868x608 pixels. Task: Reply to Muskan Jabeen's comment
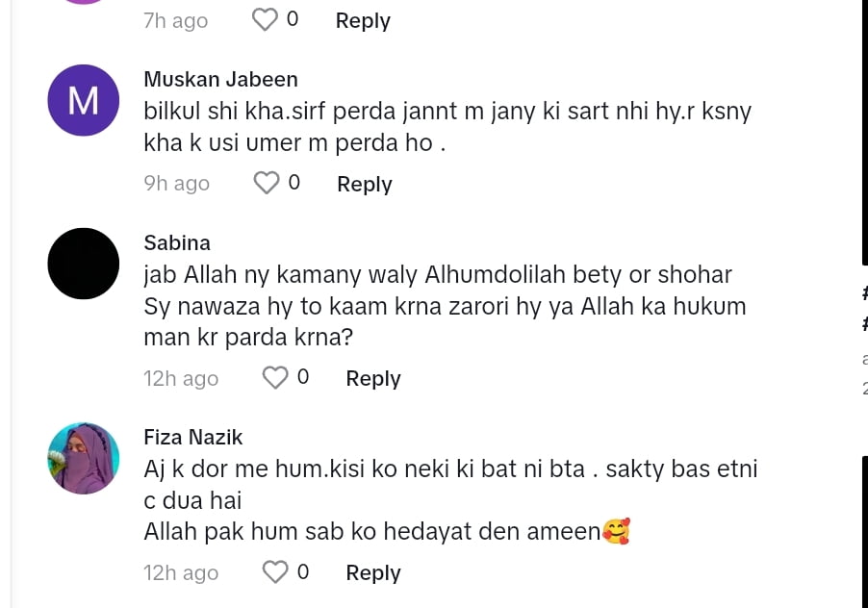tap(364, 184)
